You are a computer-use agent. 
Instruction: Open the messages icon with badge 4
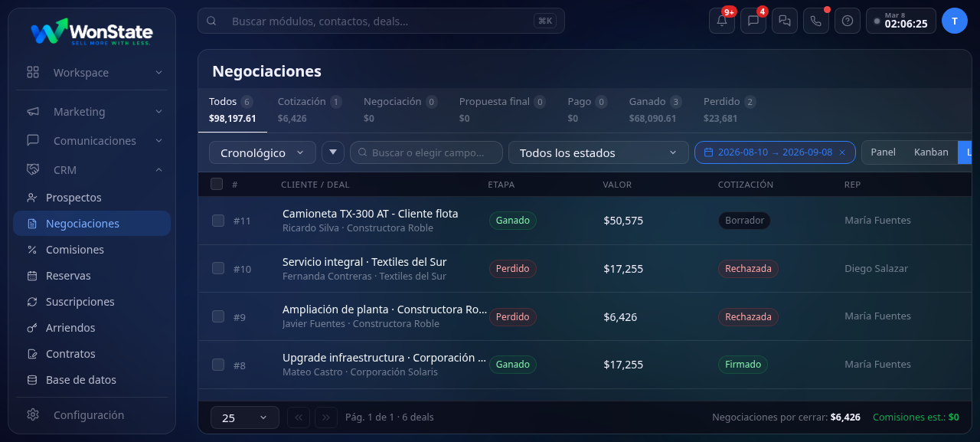tap(753, 21)
